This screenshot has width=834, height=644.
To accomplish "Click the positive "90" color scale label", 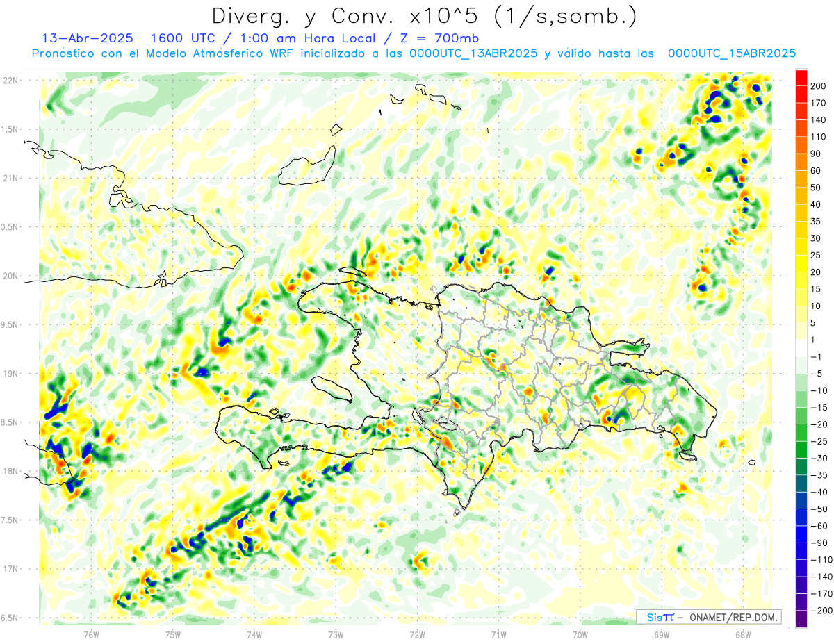I will pyautogui.click(x=816, y=154).
